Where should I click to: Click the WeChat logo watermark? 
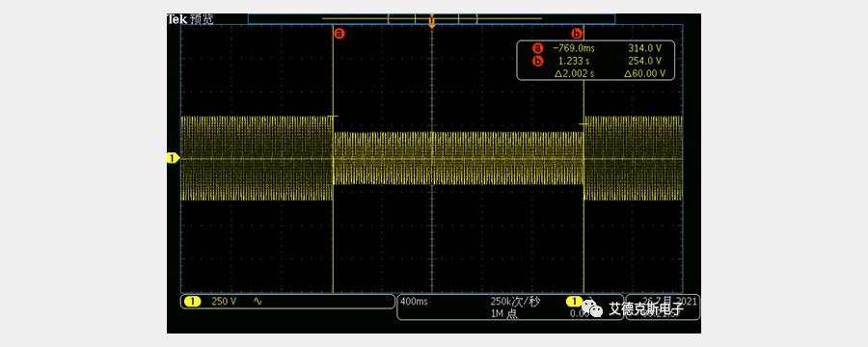click(595, 308)
